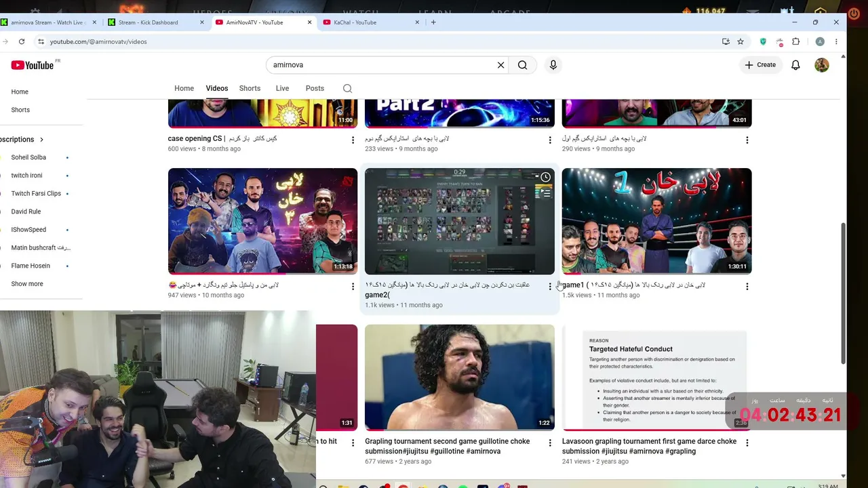Viewport: 868px width, 488px height.
Task: Add game2 video to Watch Later
Action: point(545,178)
